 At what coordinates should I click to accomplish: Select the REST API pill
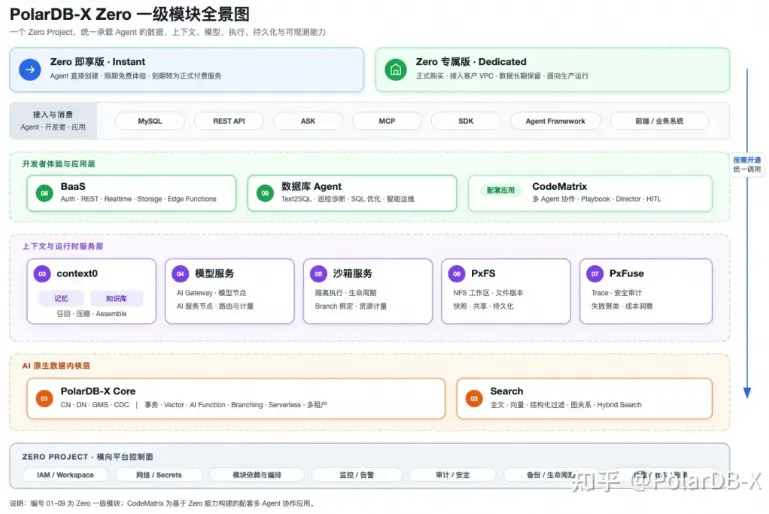click(x=229, y=121)
